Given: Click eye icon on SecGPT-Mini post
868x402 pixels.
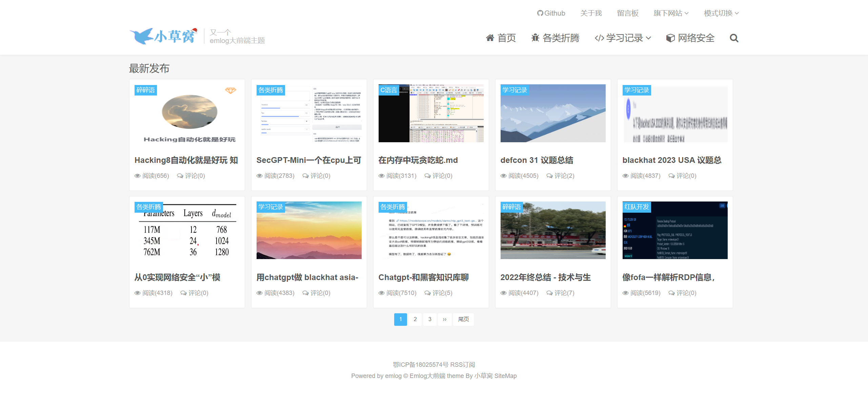Looking at the screenshot, I should [x=259, y=176].
